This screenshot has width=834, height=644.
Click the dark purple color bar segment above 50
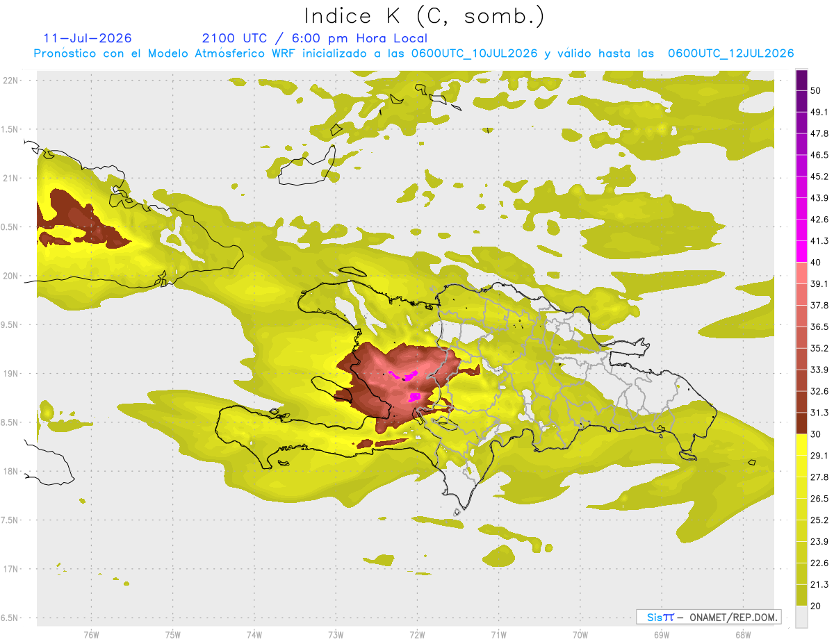coord(801,80)
